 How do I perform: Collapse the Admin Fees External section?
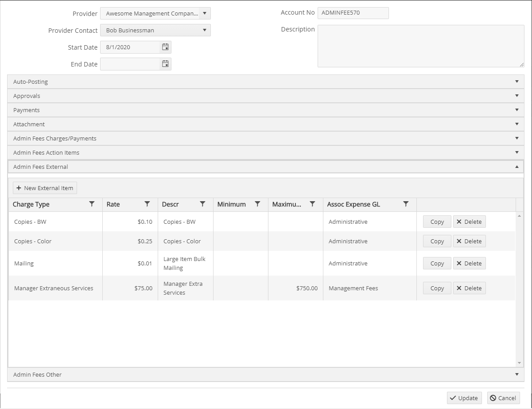pos(266,167)
